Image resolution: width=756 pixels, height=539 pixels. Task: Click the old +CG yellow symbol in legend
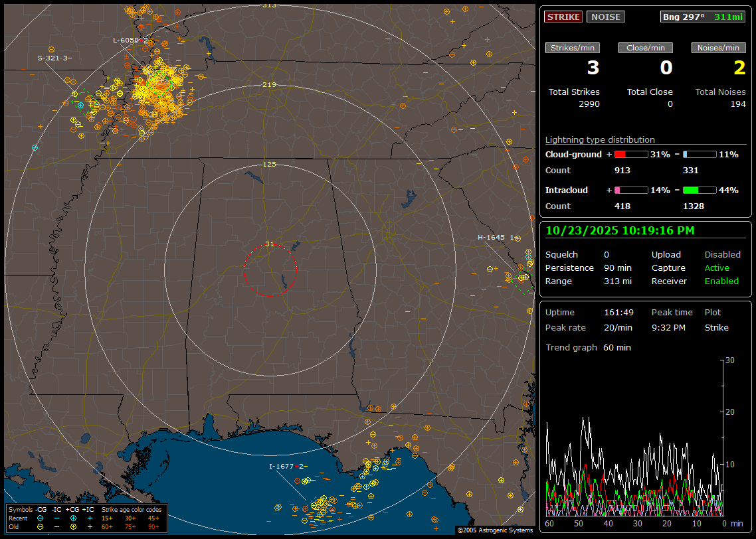(73, 526)
